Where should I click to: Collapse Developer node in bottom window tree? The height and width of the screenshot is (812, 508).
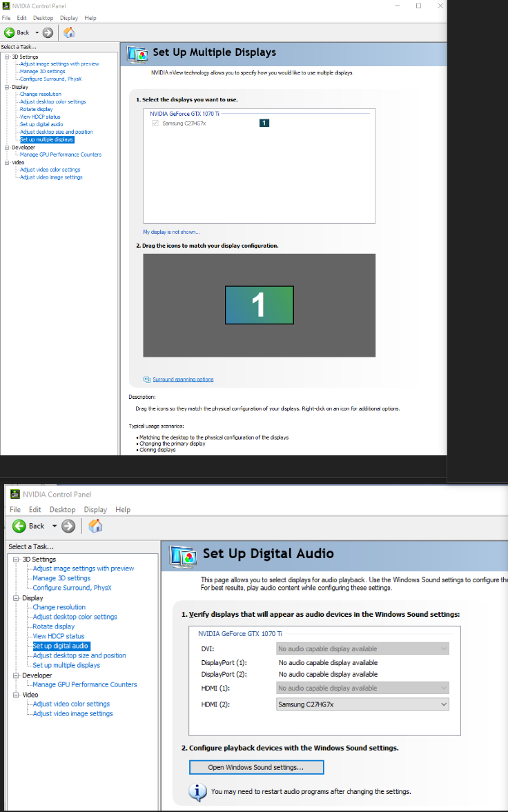[17, 675]
